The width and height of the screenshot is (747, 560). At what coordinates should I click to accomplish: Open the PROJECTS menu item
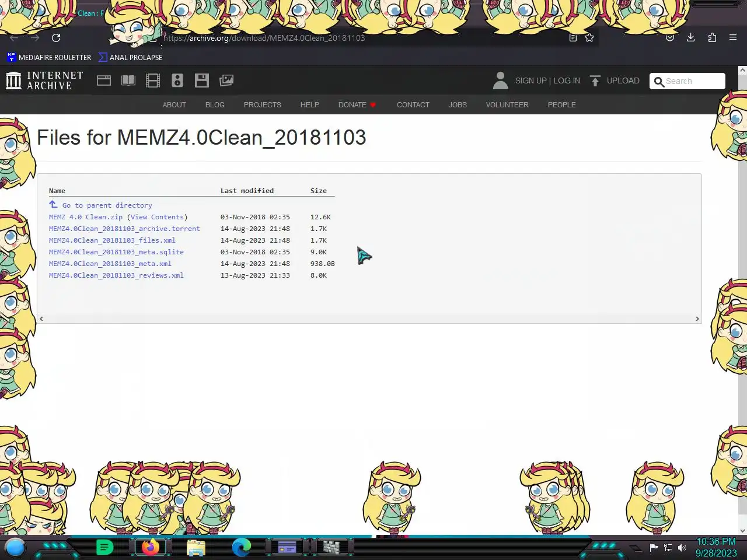(263, 105)
